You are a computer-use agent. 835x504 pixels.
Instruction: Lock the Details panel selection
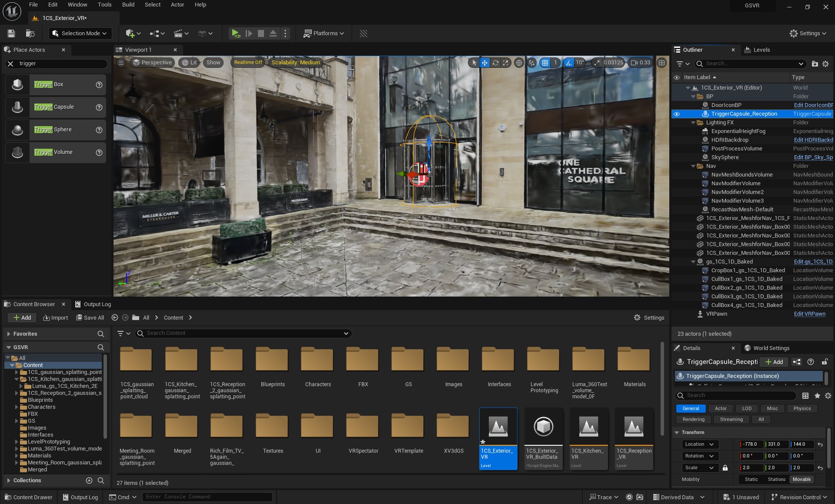click(825, 362)
